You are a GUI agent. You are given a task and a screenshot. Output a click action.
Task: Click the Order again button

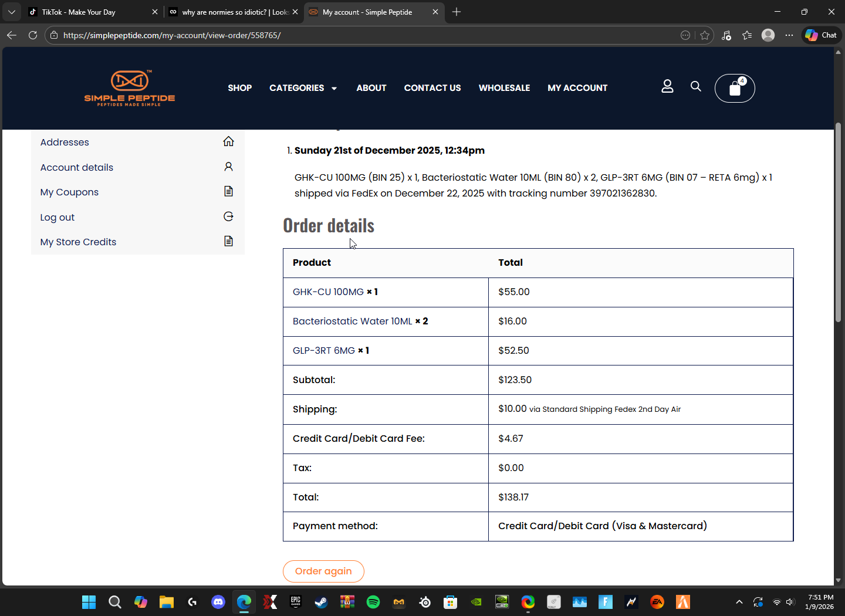[x=323, y=571]
